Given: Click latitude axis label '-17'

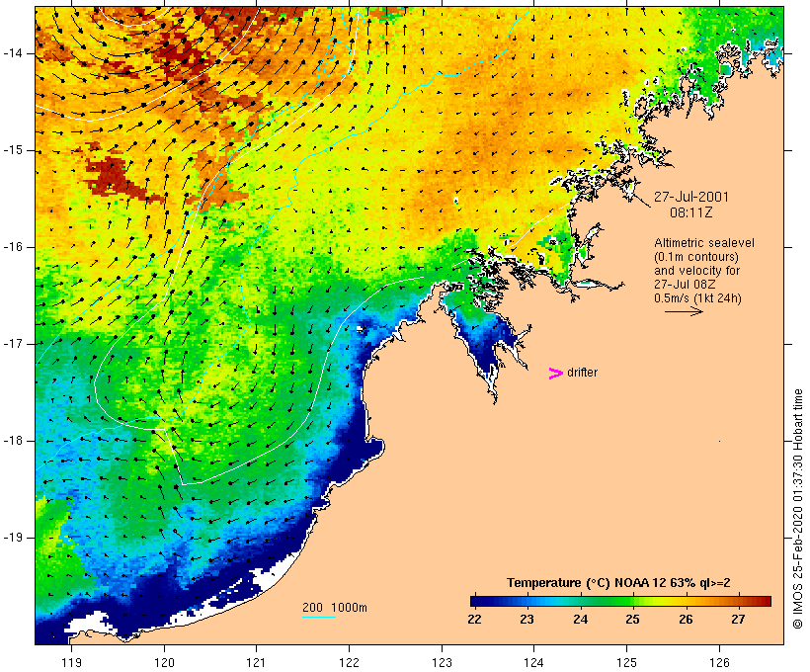Looking at the screenshot, I should (13, 344).
